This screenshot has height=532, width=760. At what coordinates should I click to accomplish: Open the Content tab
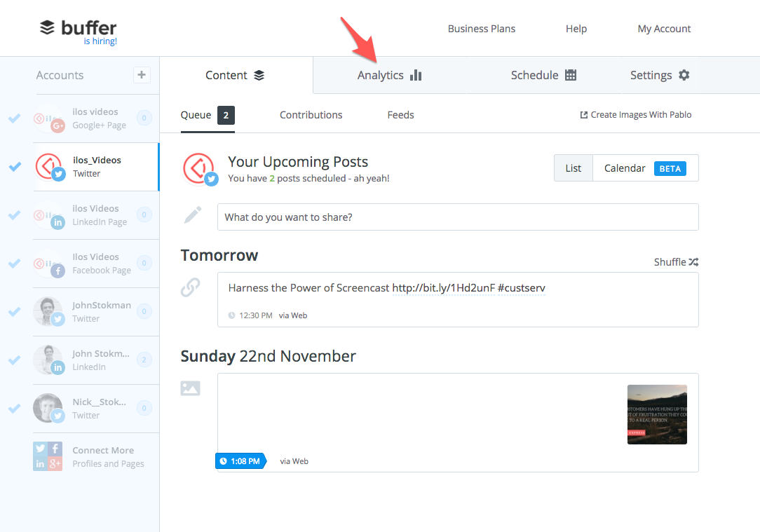[x=236, y=75]
